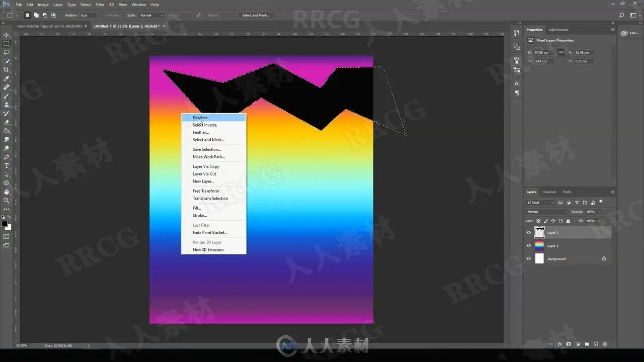This screenshot has height=362, width=644.
Task: Select the Hand tool
Action: (x=7, y=192)
